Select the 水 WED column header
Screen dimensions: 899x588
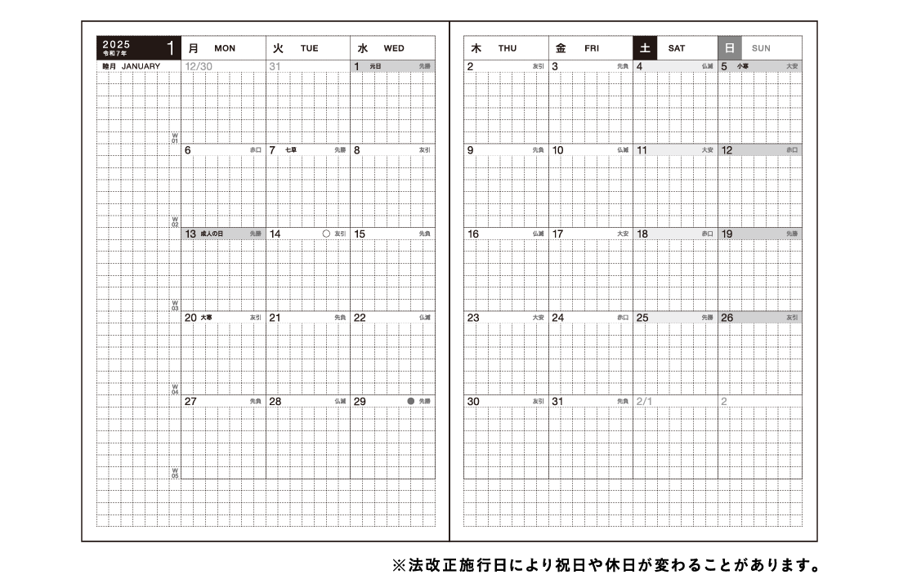(x=392, y=48)
